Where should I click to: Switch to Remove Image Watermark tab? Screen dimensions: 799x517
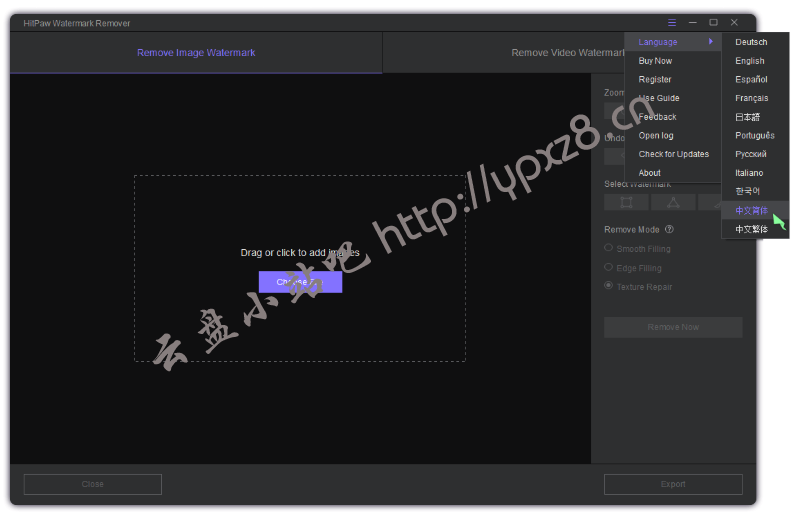pos(196,52)
